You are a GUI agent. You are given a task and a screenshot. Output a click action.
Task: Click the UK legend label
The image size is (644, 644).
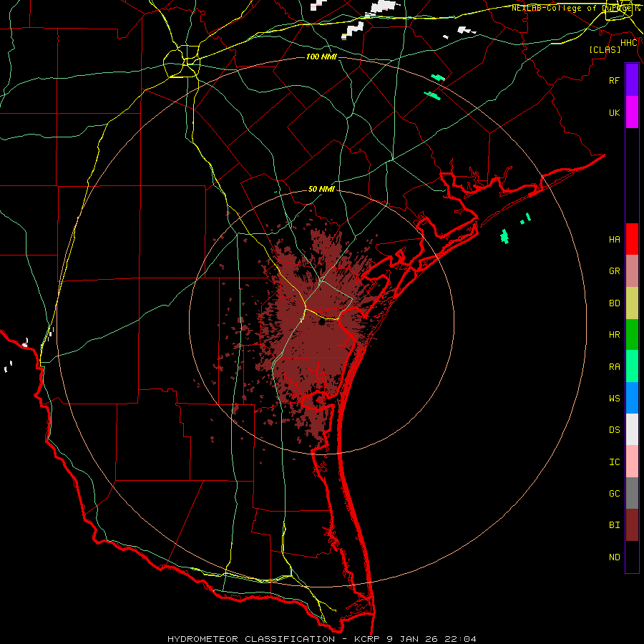(614, 112)
